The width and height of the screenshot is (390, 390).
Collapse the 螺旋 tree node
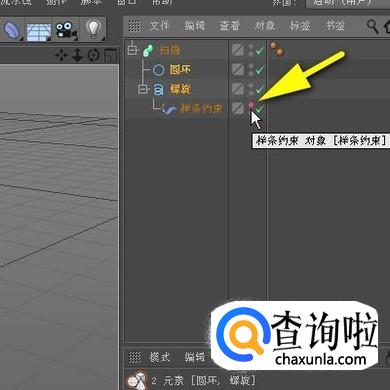pos(144,89)
